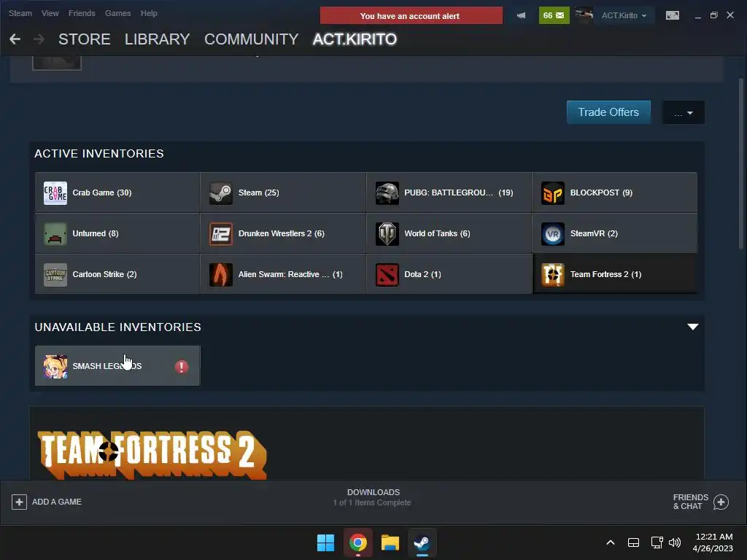The image size is (747, 560).
Task: Select the Drunken Wrestlers 2 icon
Action: pyautogui.click(x=221, y=234)
